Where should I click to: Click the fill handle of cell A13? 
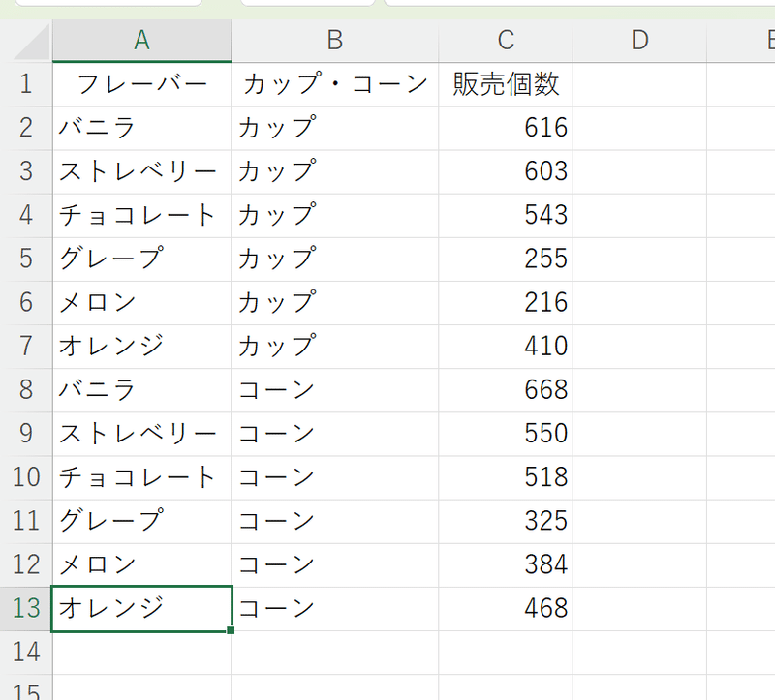click(231, 630)
